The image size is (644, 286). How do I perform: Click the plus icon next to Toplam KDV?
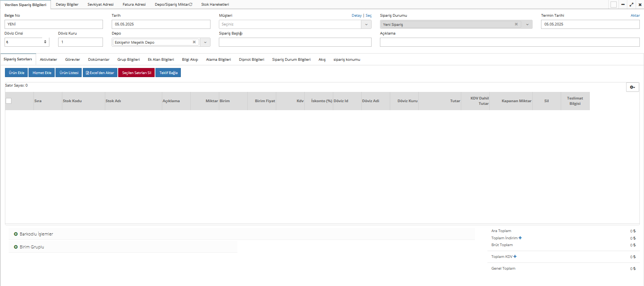(x=515, y=257)
